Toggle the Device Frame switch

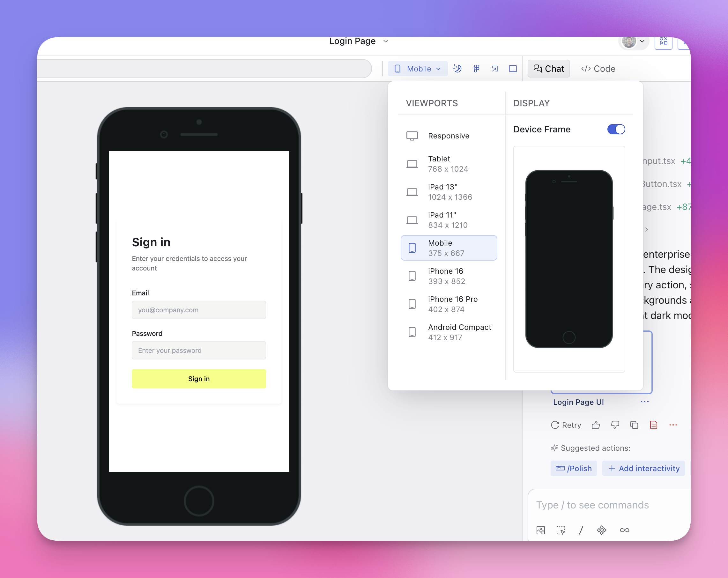coord(616,129)
